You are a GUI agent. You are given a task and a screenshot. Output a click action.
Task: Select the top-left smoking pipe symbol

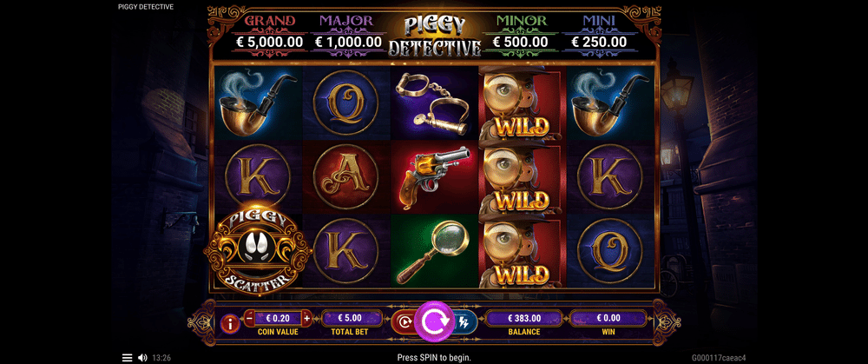pos(258,103)
